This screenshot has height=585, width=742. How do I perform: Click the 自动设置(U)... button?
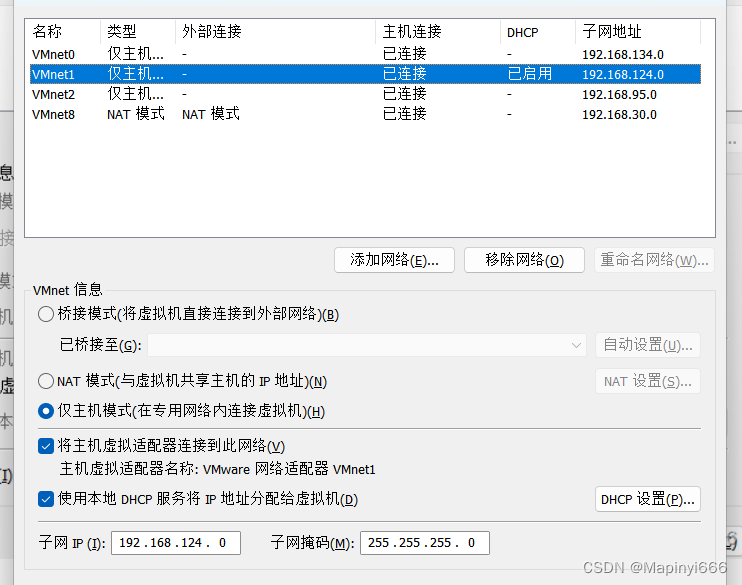click(x=648, y=345)
